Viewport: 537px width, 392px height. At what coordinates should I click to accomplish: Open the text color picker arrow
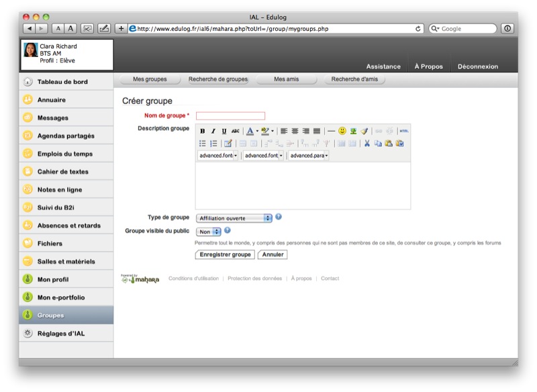pyautogui.click(x=256, y=131)
